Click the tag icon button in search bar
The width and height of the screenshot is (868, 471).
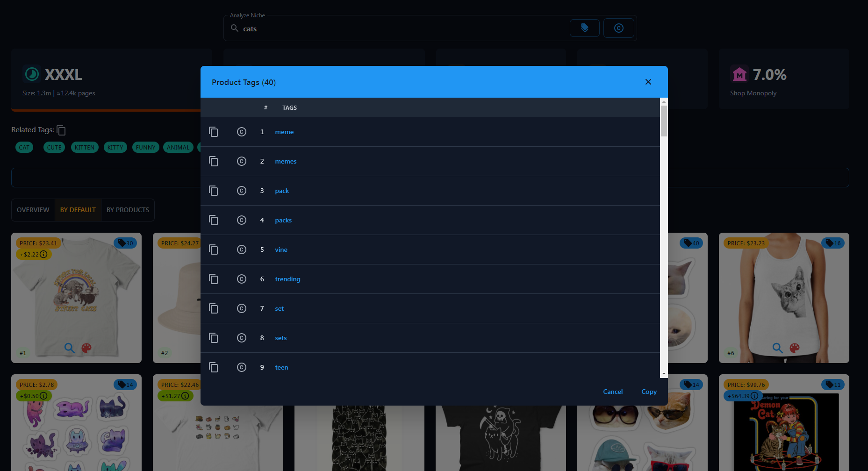585,28
